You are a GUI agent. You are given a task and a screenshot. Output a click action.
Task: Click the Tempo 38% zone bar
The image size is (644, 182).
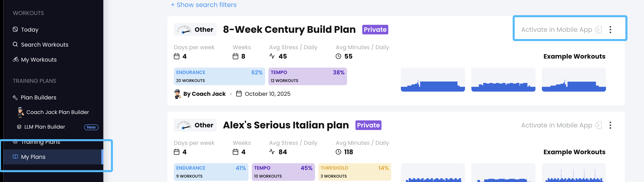coord(307,76)
